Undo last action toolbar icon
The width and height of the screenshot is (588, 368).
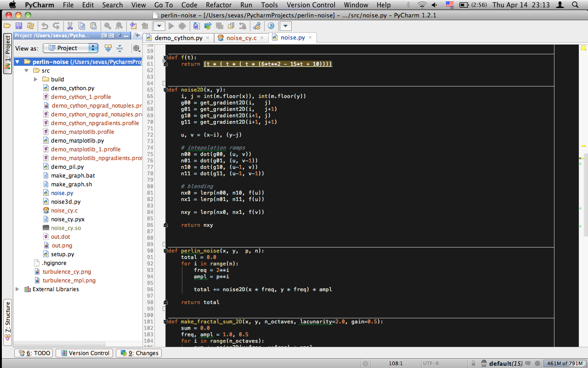[45, 26]
